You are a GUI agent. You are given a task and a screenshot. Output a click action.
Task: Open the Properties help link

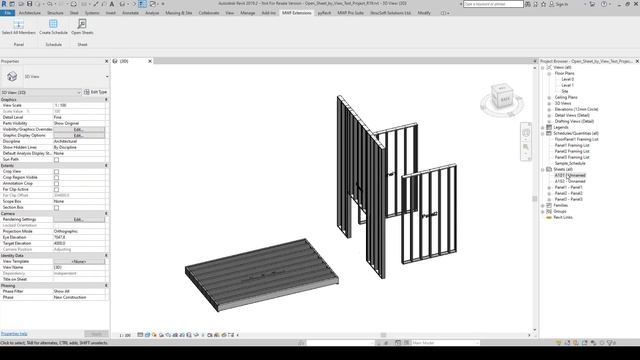click(14, 334)
